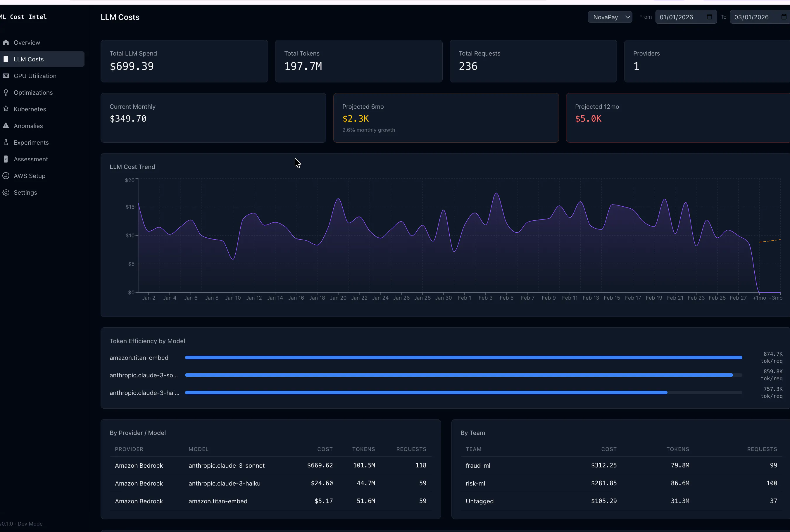
Task: Click the Kubernetes star icon
Action: pyautogui.click(x=6, y=109)
